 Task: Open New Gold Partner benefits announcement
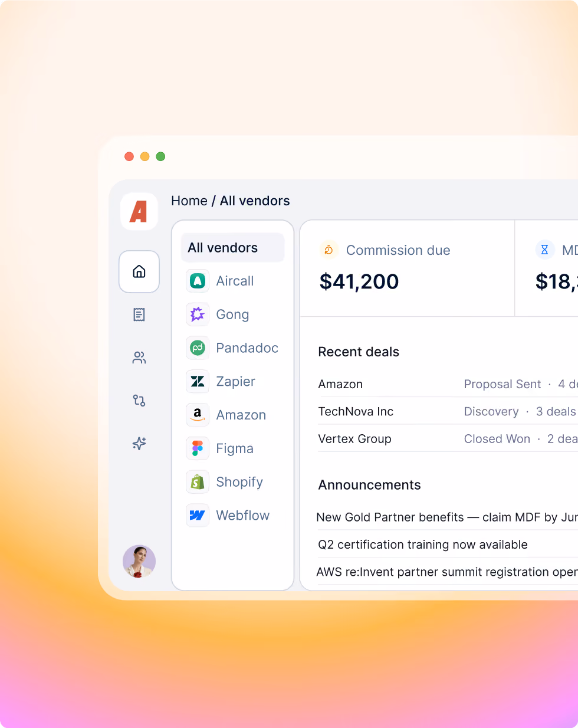pos(447,517)
